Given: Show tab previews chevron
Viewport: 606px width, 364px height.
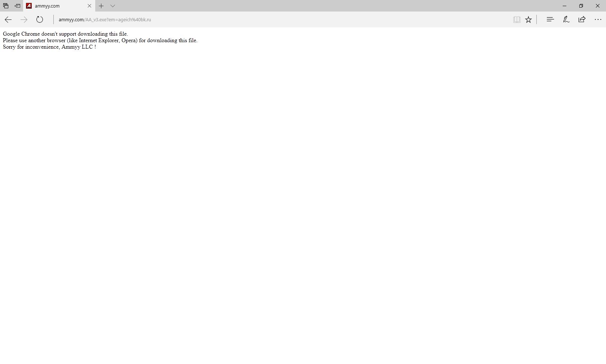Looking at the screenshot, I should pos(113,6).
